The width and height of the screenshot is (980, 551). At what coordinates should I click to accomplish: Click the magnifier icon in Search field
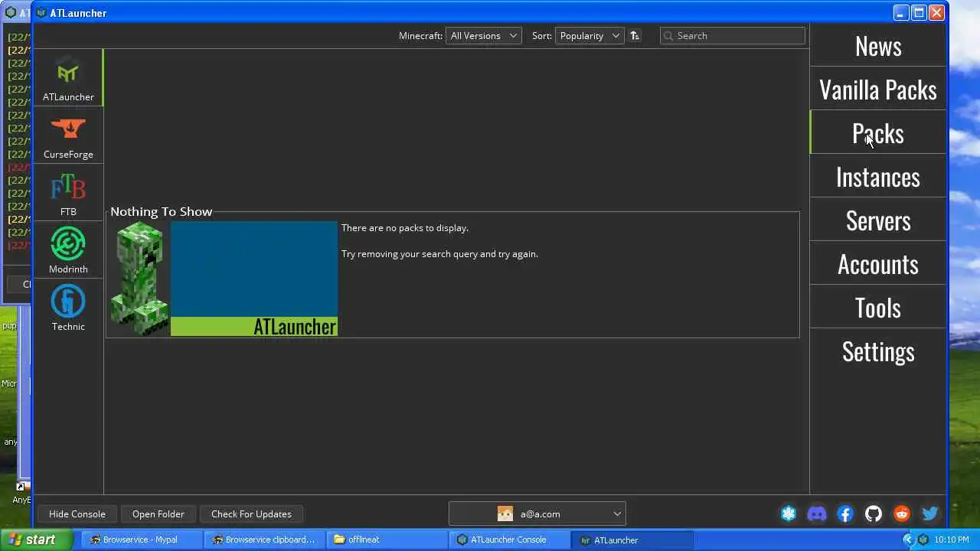[668, 36]
